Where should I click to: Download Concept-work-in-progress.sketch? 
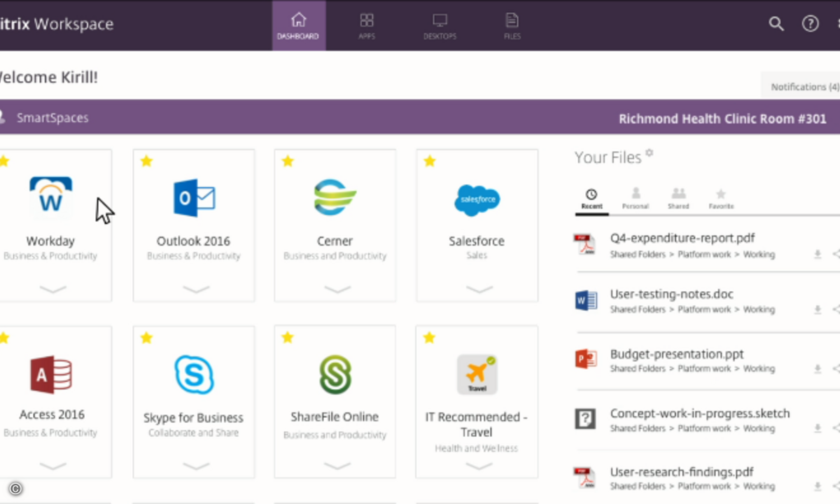817,428
